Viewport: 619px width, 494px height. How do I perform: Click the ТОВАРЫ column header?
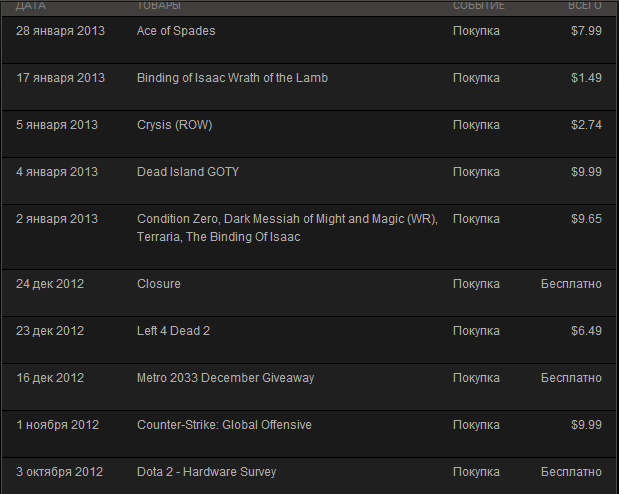[x=159, y=6]
